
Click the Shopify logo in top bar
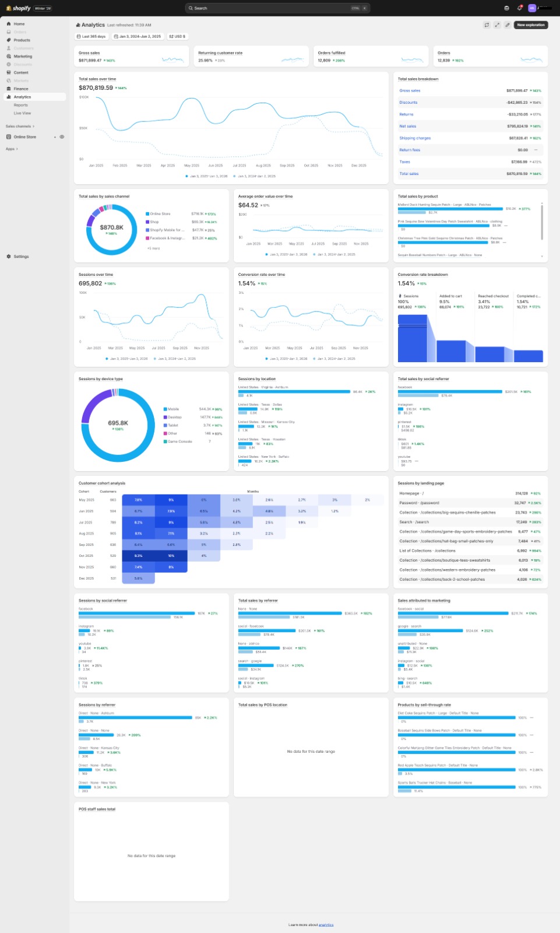tap(19, 8)
